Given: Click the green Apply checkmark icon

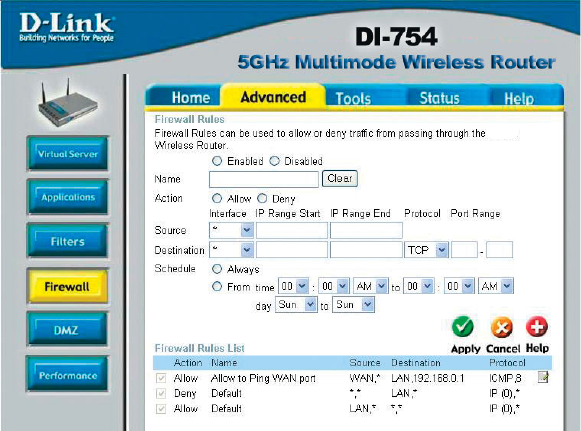Looking at the screenshot, I should pyautogui.click(x=462, y=326).
